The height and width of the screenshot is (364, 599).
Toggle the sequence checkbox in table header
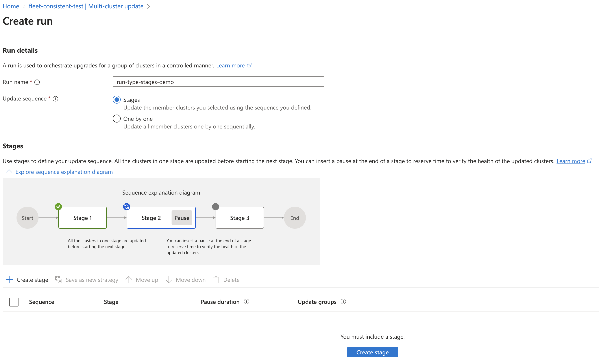pyautogui.click(x=14, y=301)
